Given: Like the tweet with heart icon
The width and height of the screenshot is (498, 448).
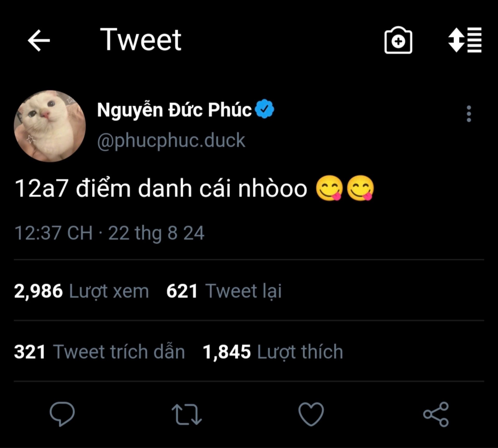Looking at the screenshot, I should pos(311,414).
